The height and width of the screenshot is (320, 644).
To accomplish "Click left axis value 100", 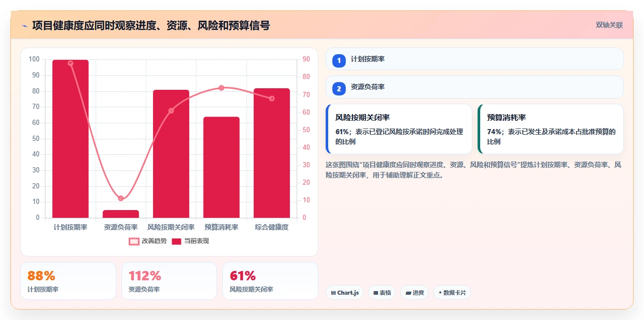I will pos(34,59).
